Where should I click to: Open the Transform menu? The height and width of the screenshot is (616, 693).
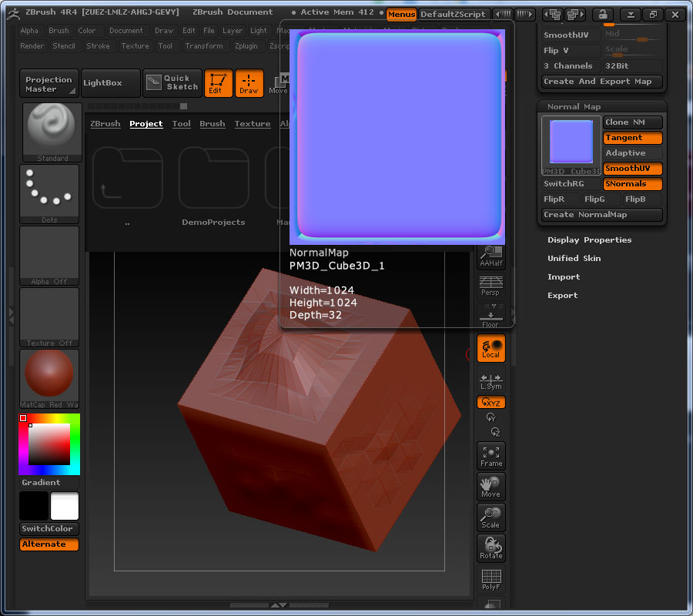[204, 46]
